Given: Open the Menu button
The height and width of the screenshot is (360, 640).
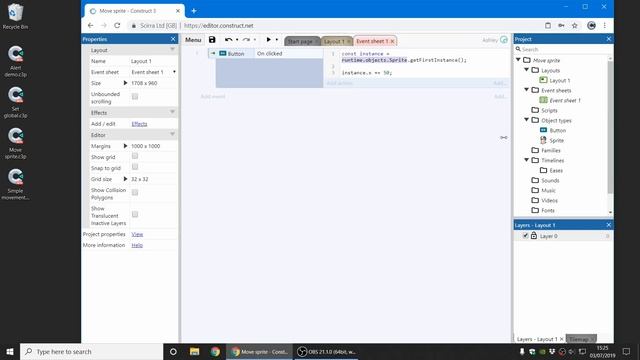Looking at the screenshot, I should [x=193, y=40].
